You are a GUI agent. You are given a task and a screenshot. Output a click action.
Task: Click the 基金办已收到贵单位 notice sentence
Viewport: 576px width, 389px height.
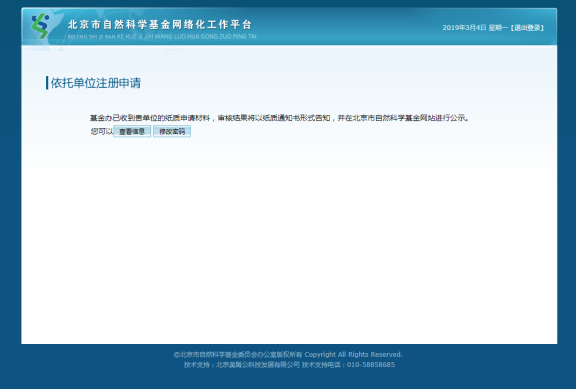(279, 118)
